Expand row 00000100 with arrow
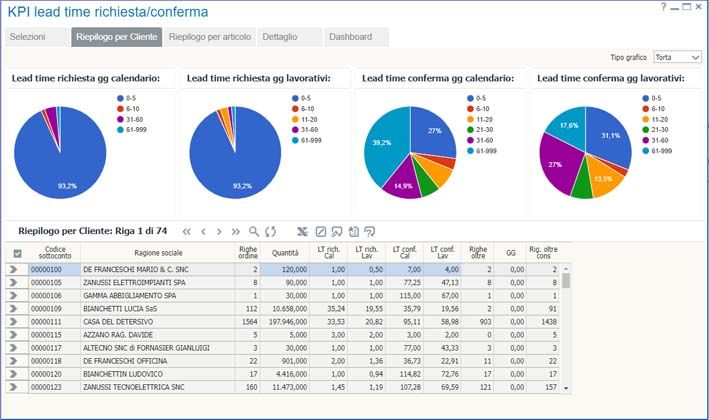This screenshot has width=709, height=420. pos(14,269)
